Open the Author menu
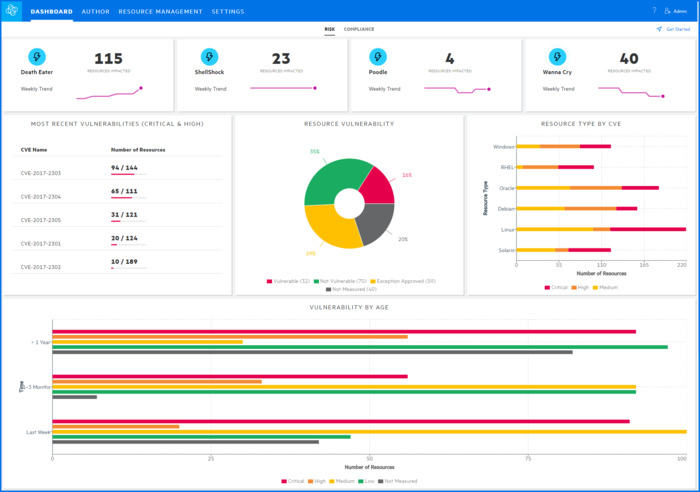700x492 pixels. pyautogui.click(x=96, y=11)
